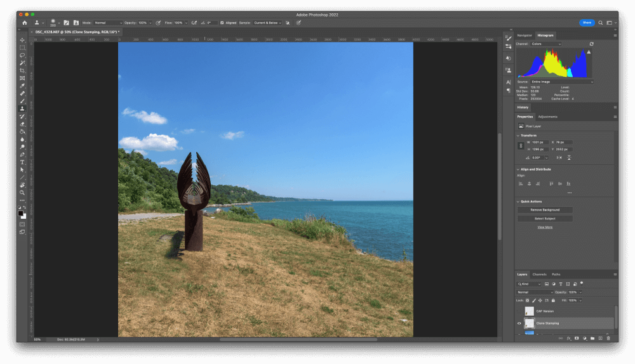The height and width of the screenshot is (364, 635).
Task: Select the Crop tool
Action: [22, 70]
